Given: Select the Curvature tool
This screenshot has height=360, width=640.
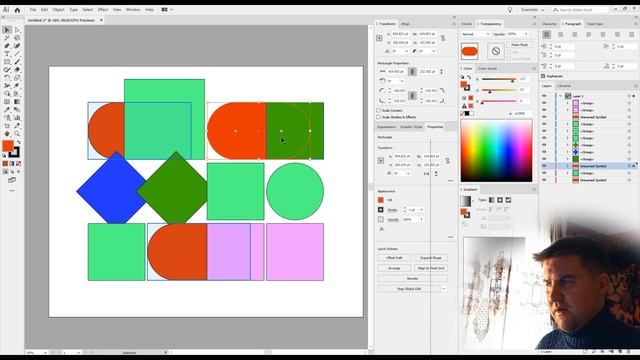Looking at the screenshot, I should (x=17, y=46).
